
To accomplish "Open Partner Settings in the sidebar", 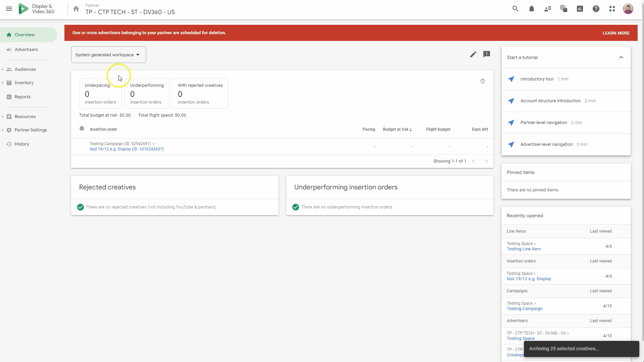I will click(x=31, y=130).
